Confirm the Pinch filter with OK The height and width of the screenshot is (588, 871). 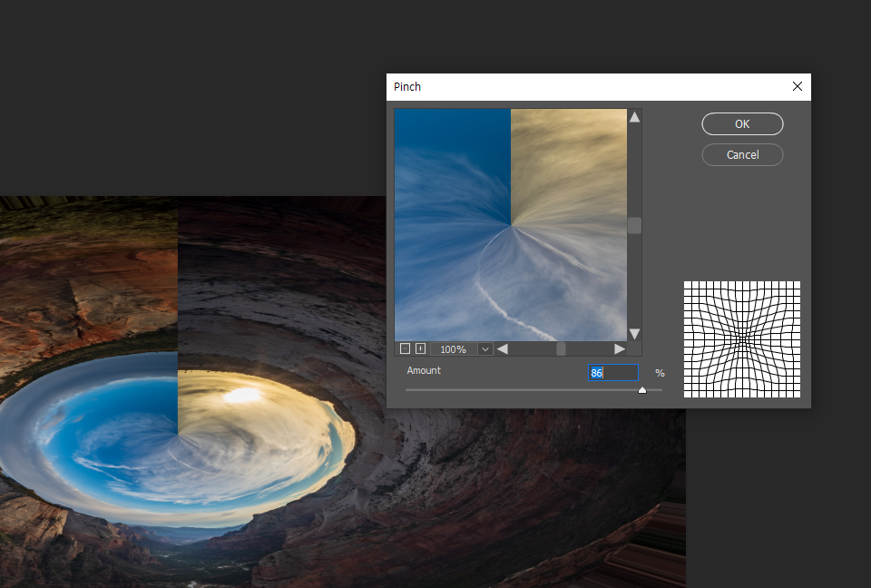coord(742,124)
